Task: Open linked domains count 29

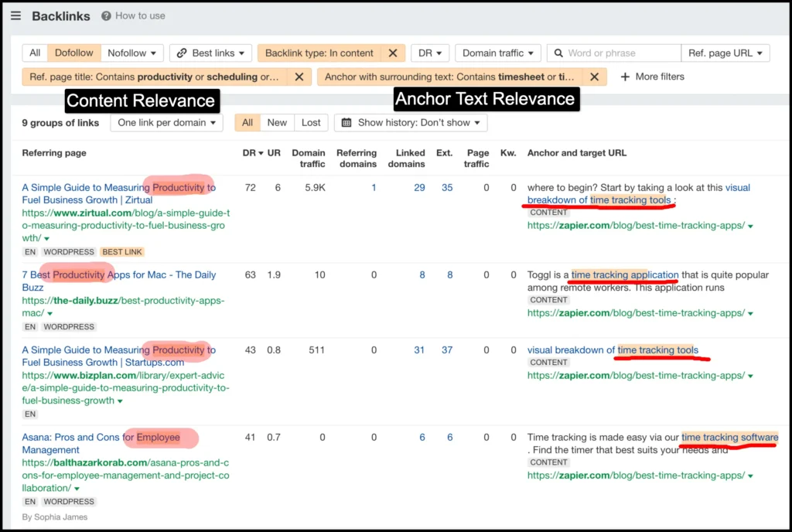Action: click(x=419, y=188)
